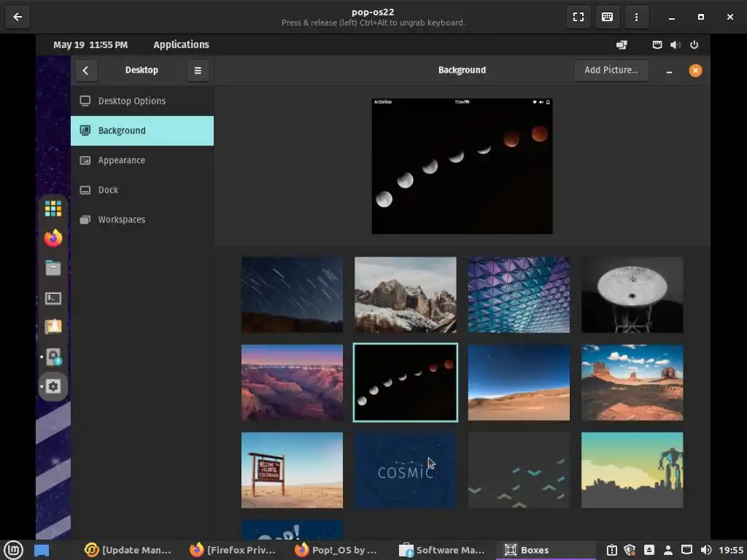Click the network icon in Pop!_OS top bar
The image size is (747, 560).
tap(657, 44)
